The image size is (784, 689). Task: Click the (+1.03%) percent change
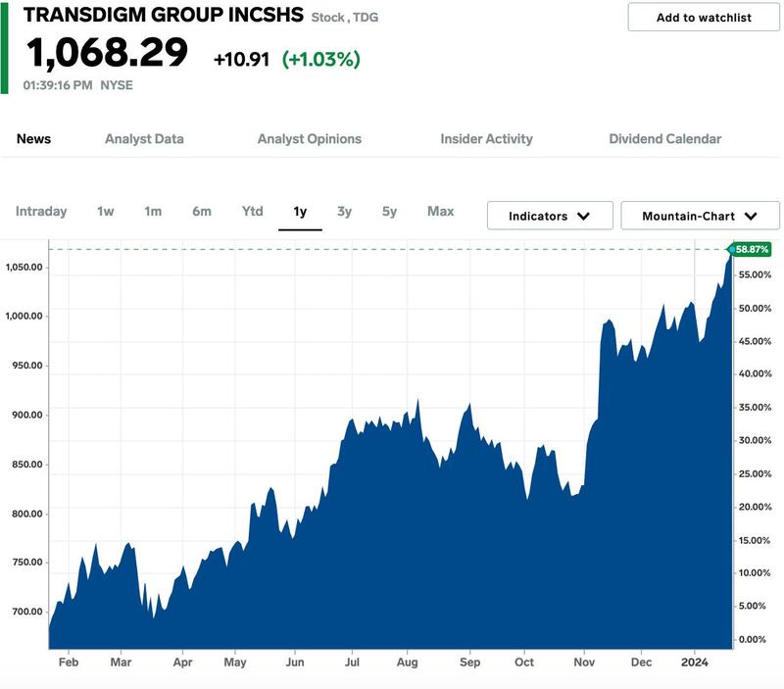point(321,60)
